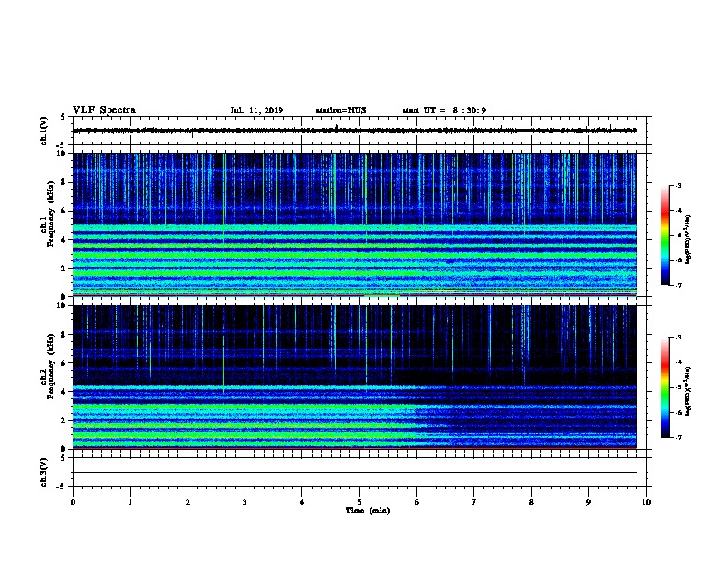Viewport: 728px width, 563px height.
Task: Click the ch.1 spectrogram color scale bar
Action: (665, 236)
